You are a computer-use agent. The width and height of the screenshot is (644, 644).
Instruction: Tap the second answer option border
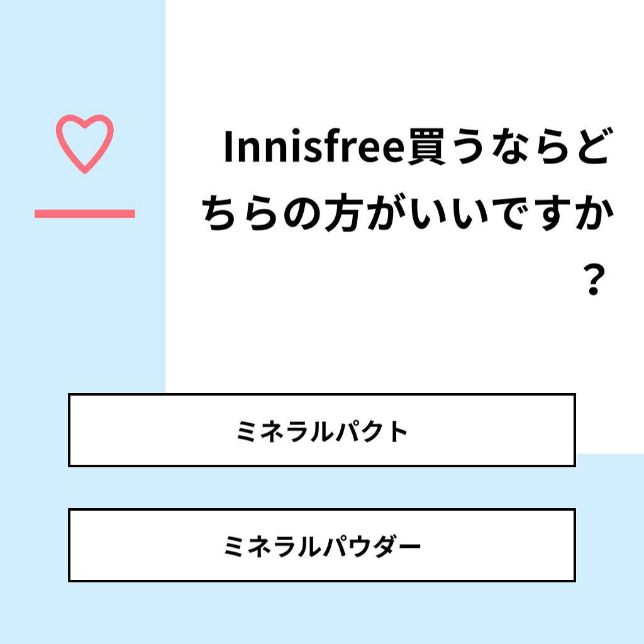[x=322, y=510]
